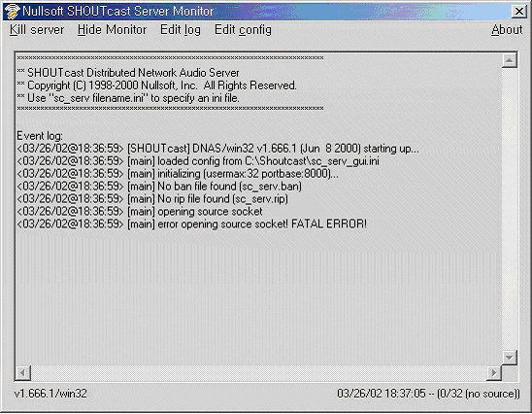
Task: Click the vertical scrollbar down arrow
Action: [x=509, y=358]
